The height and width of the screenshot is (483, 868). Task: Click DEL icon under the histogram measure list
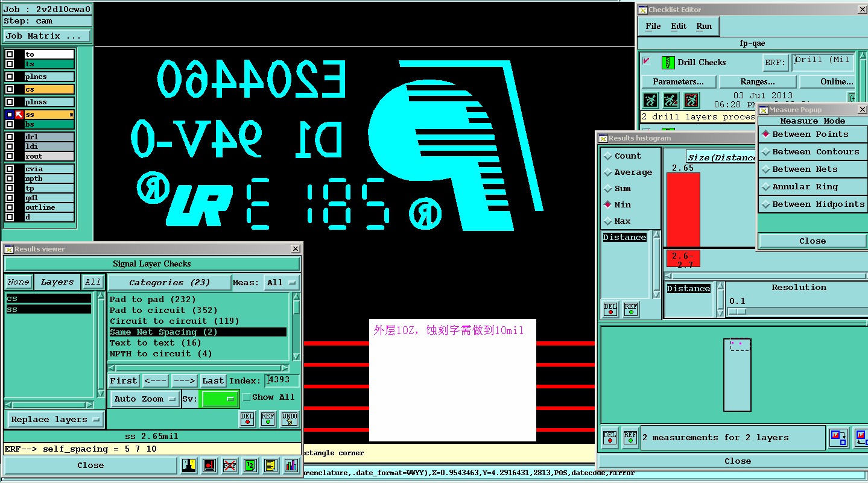coord(610,309)
